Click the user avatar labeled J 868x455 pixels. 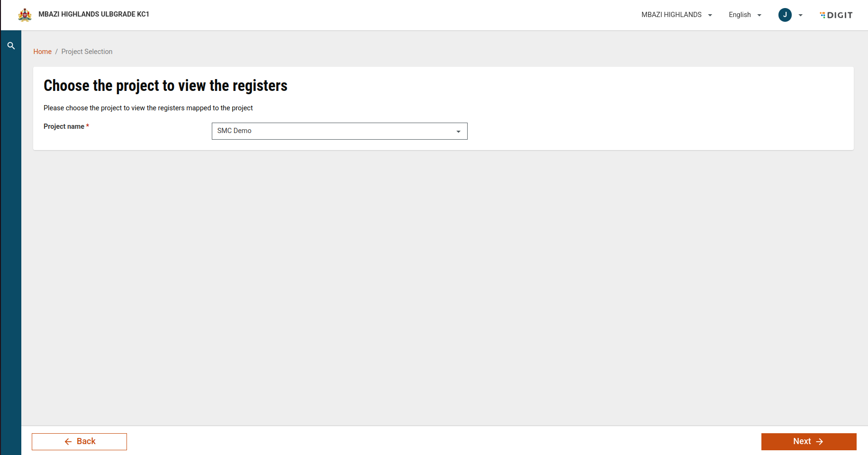[785, 15]
